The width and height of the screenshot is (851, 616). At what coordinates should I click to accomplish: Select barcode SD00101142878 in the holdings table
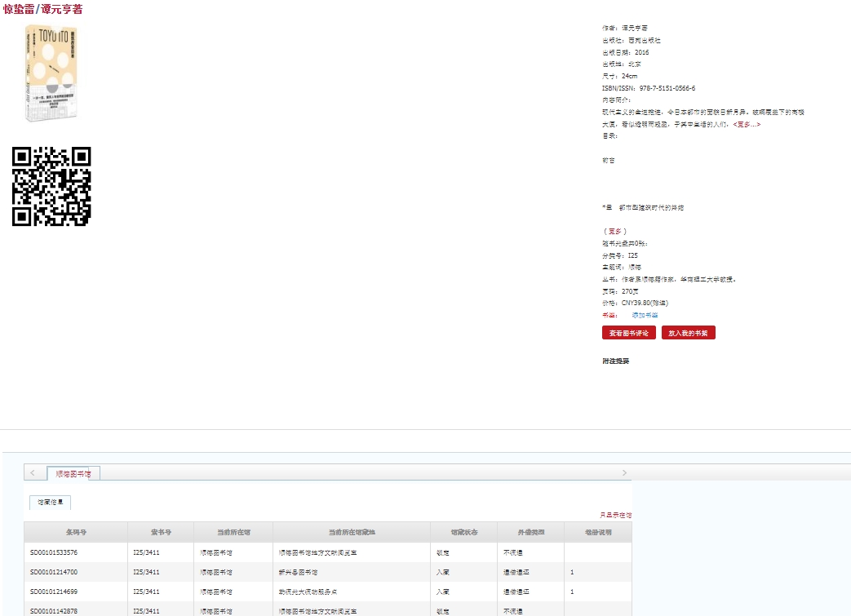coord(54,611)
